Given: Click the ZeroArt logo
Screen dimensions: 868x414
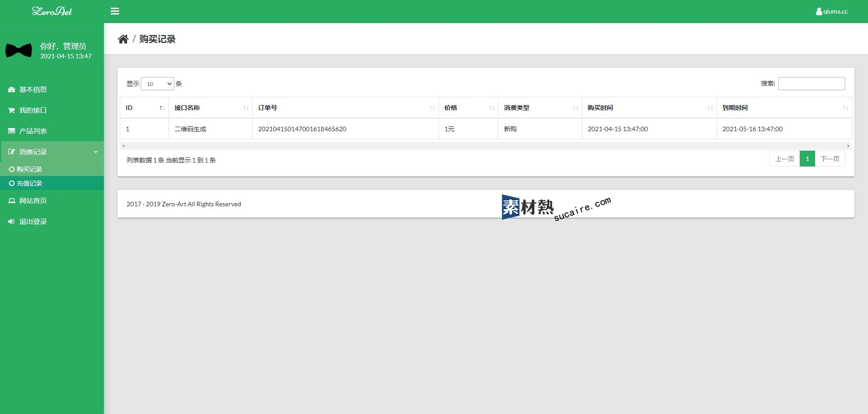Looking at the screenshot, I should [52, 11].
